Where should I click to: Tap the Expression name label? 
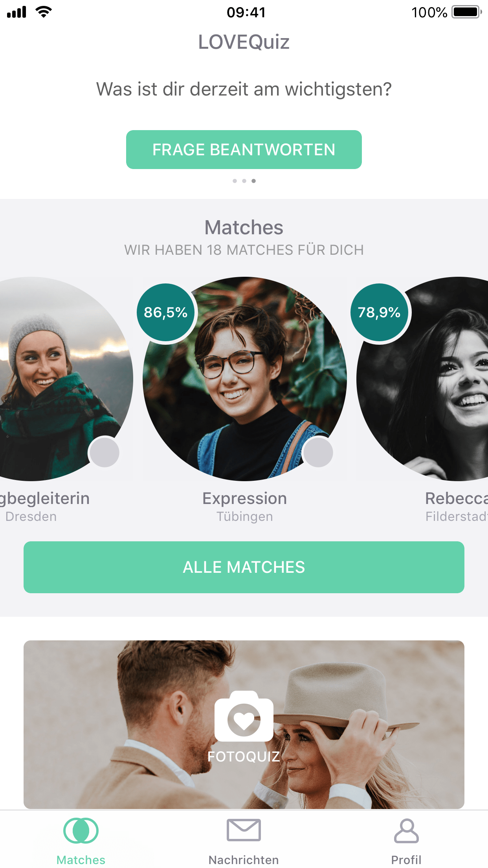coord(244,498)
